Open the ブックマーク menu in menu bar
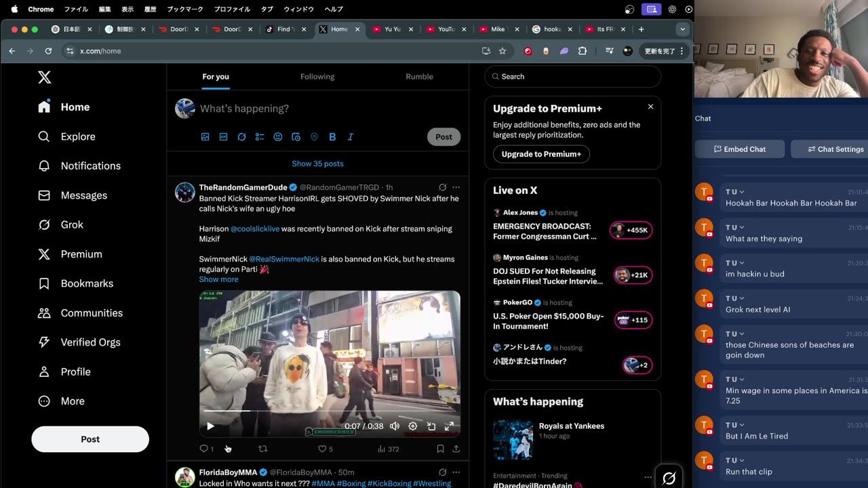Image resolution: width=868 pixels, height=488 pixels. pyautogui.click(x=186, y=9)
